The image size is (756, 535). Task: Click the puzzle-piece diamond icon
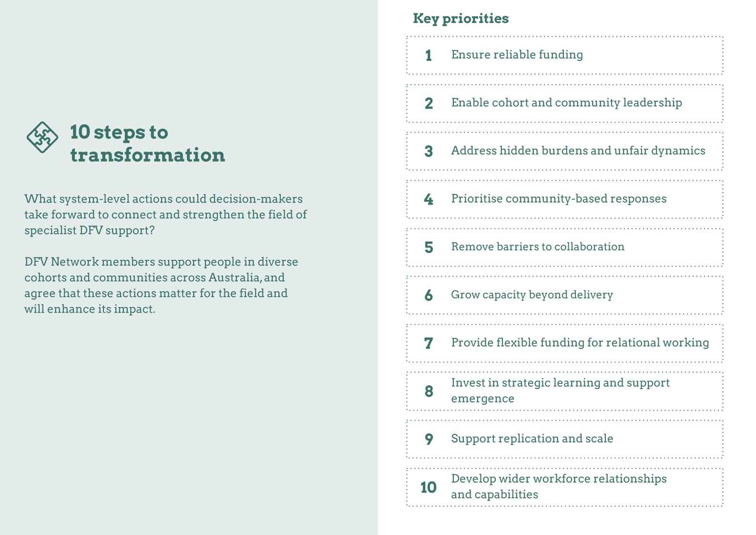tap(42, 137)
